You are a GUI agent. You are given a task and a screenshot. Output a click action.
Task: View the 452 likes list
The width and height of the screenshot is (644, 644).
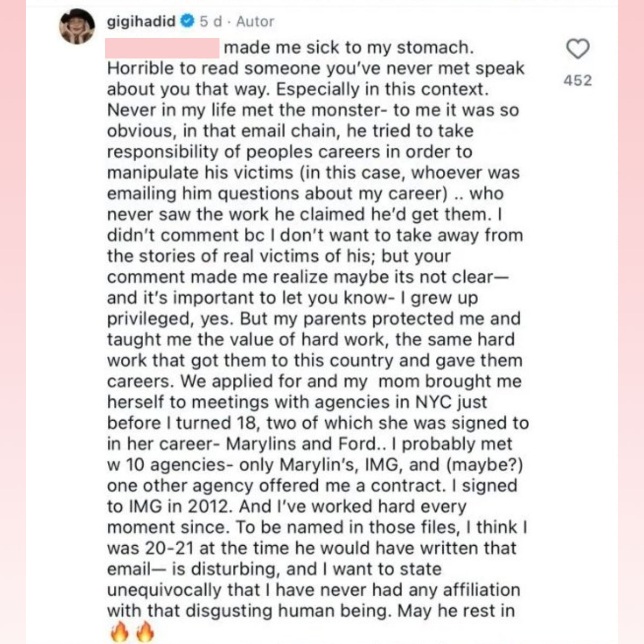pos(577,80)
